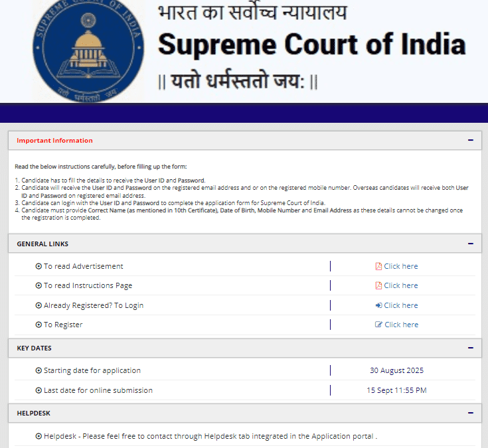
Task: Click the Important Information header title
Action: pos(54,141)
